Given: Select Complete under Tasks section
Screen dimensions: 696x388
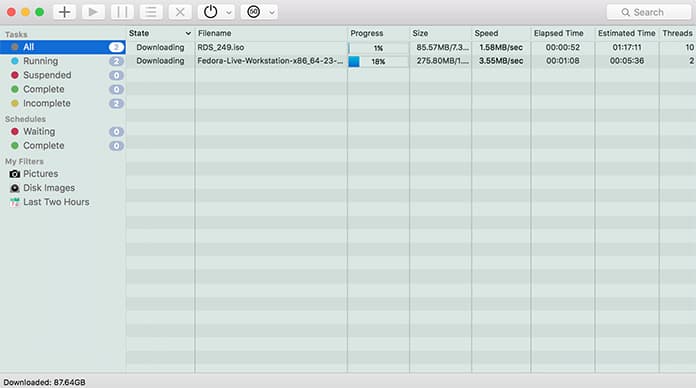Looking at the screenshot, I should (x=63, y=89).
